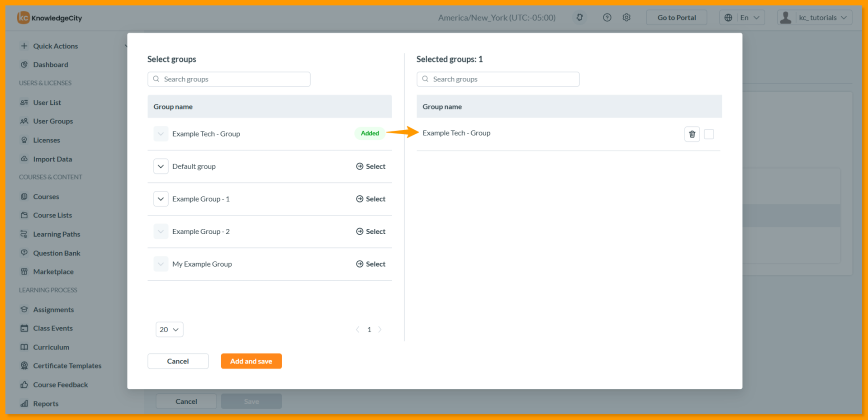
Task: Open Licenses in the sidebar
Action: tap(46, 140)
